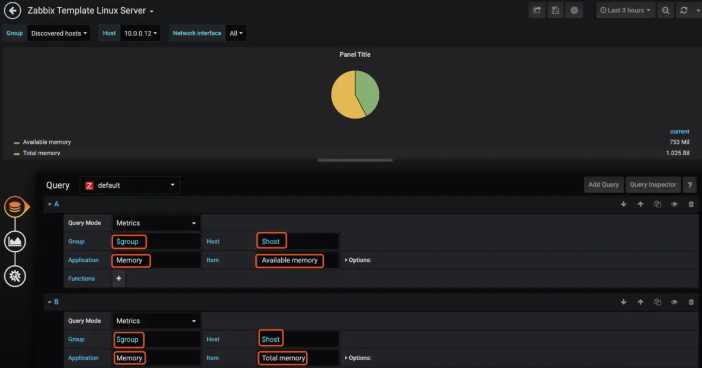702x368 pixels.
Task: Delete query B with trash icon
Action: coord(691,302)
